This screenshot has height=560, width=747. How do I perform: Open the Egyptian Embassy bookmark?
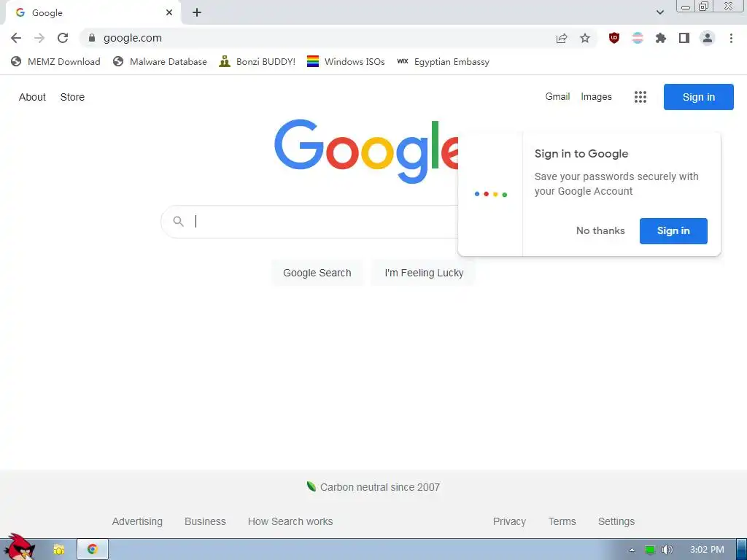tap(443, 62)
